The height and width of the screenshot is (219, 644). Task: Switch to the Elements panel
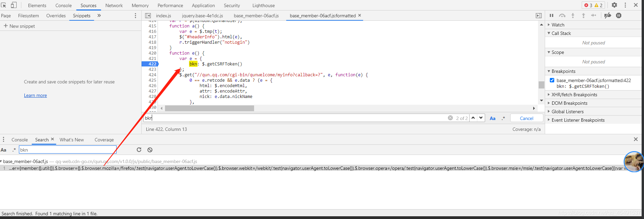coord(37,5)
